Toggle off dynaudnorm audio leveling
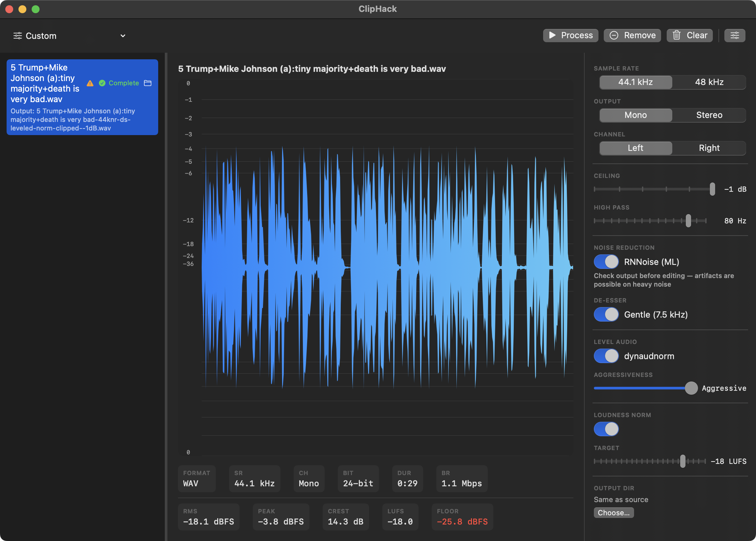Screen dimensions: 756x541 click(x=606, y=356)
